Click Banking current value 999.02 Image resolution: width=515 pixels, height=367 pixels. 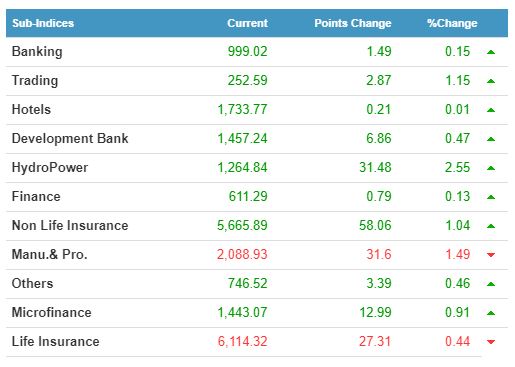tap(247, 52)
